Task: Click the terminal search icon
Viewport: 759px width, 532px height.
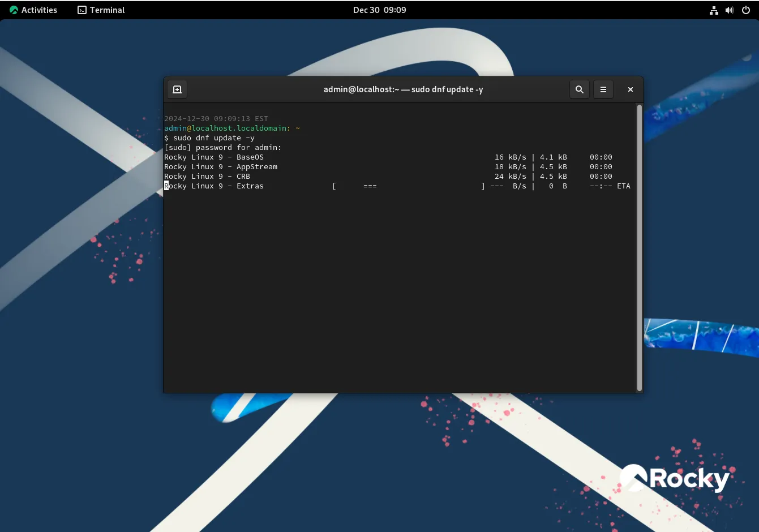Action: tap(580, 89)
